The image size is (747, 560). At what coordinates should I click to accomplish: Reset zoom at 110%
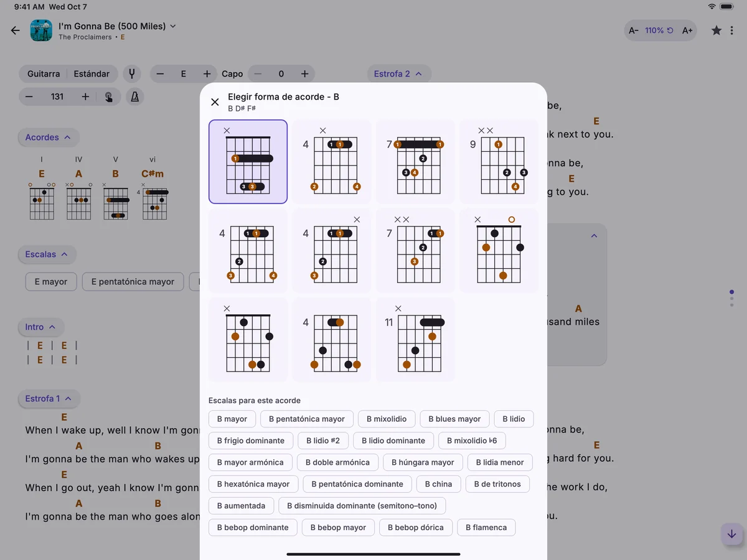point(659,30)
